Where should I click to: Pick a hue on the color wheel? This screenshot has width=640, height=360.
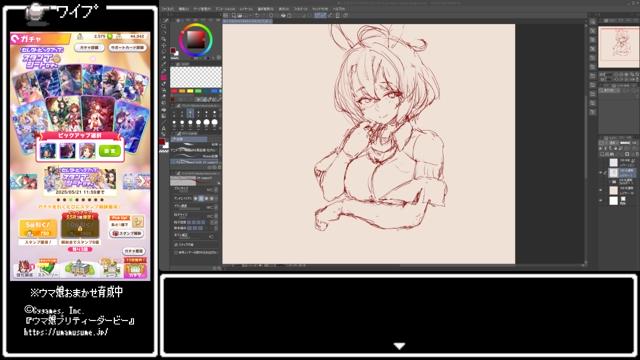click(196, 40)
